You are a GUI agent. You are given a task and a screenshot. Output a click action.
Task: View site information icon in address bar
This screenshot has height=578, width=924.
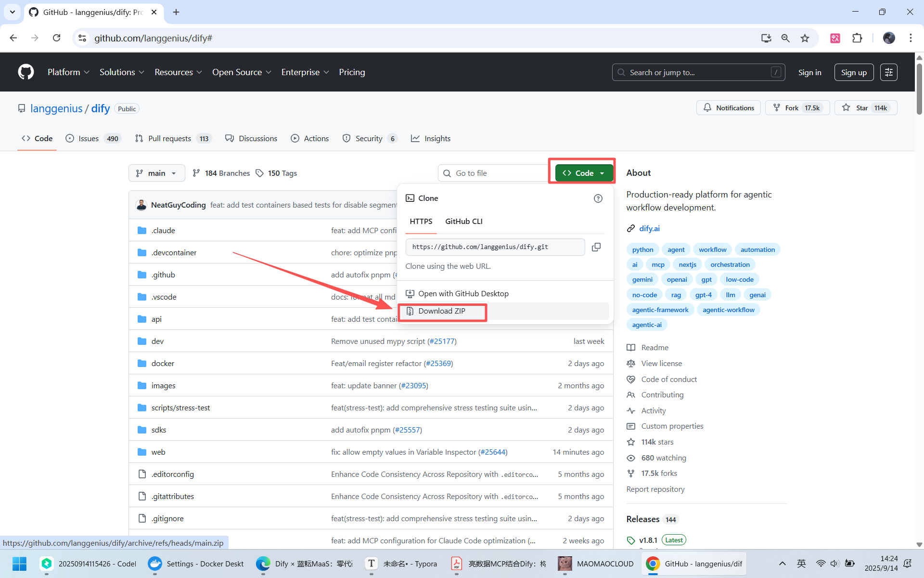click(x=82, y=38)
